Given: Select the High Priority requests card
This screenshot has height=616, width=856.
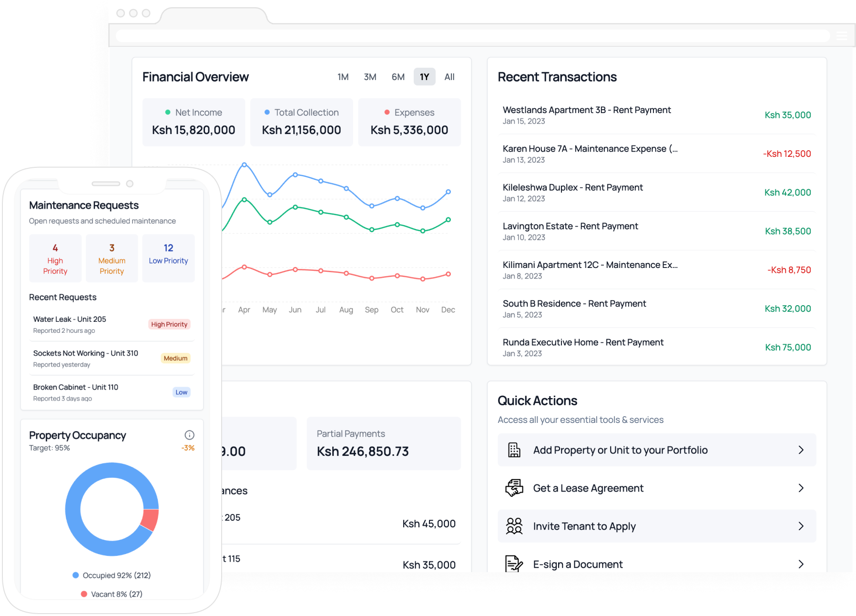Looking at the screenshot, I should (55, 258).
